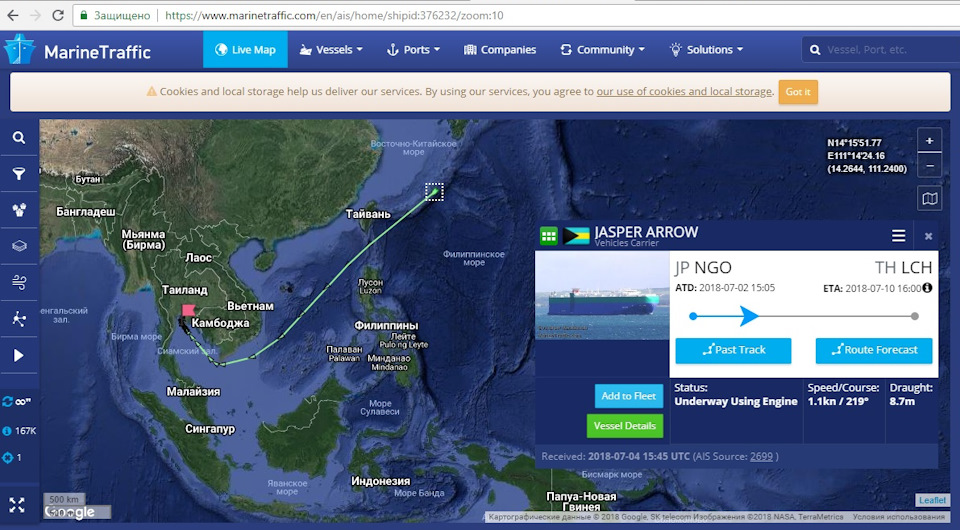Open AIS Source 2699 link
Image resolution: width=960 pixels, height=530 pixels.
tap(761, 457)
